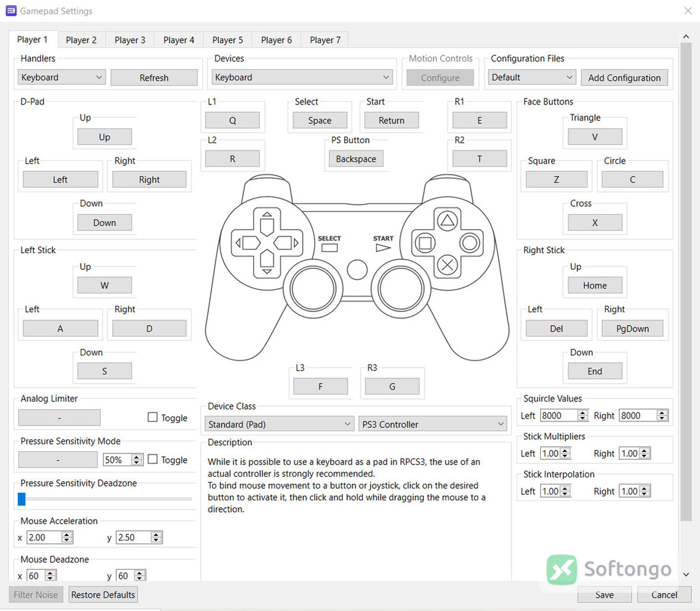This screenshot has height=611, width=700.
Task: Open the PS3 Controller device class dropdown
Action: coord(433,424)
